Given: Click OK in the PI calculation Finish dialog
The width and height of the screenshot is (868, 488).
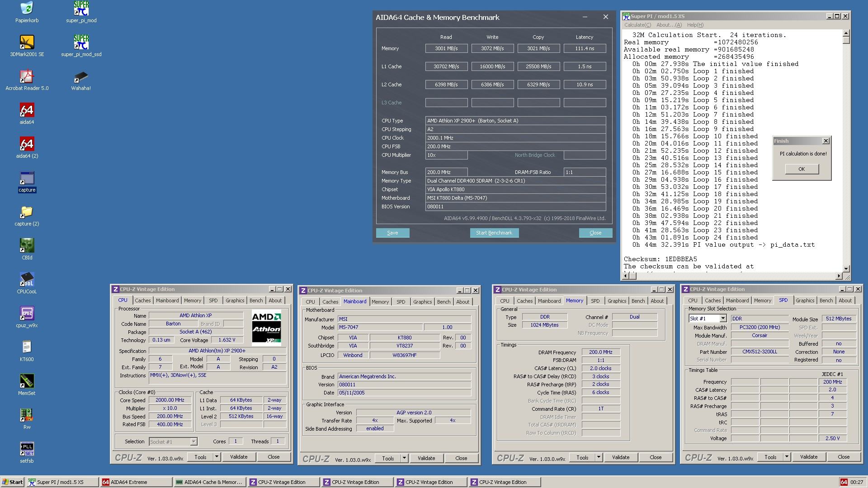Looking at the screenshot, I should 802,169.
